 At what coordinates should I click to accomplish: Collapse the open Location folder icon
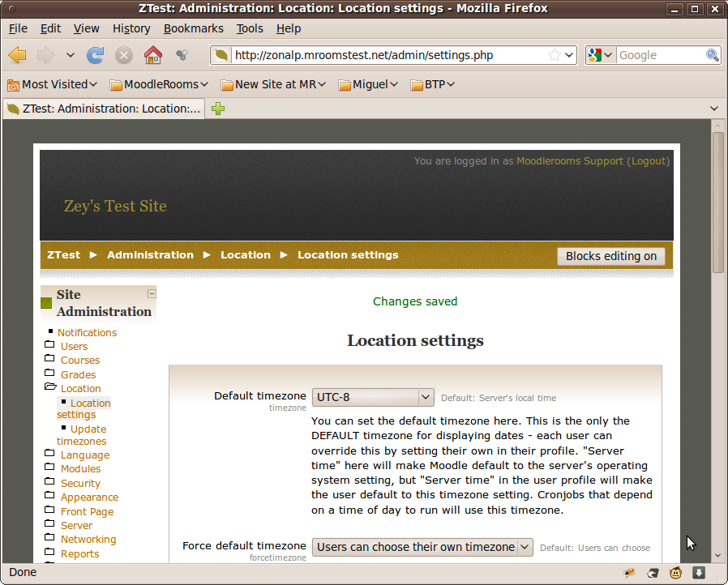click(50, 386)
